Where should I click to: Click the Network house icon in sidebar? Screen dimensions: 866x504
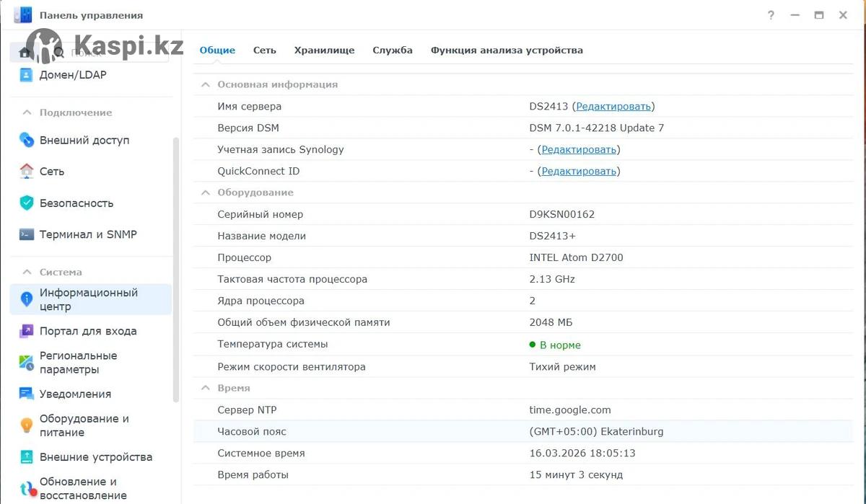pyautogui.click(x=27, y=171)
